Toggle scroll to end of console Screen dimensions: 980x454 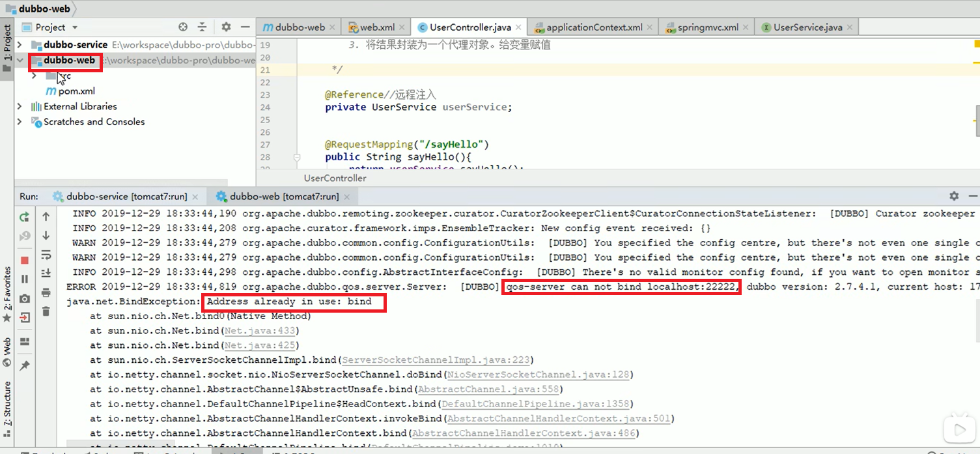click(x=46, y=274)
